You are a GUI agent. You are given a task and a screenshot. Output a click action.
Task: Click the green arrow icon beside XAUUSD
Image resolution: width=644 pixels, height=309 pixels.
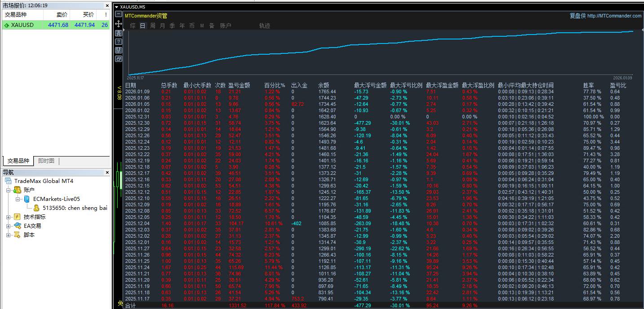coord(6,25)
